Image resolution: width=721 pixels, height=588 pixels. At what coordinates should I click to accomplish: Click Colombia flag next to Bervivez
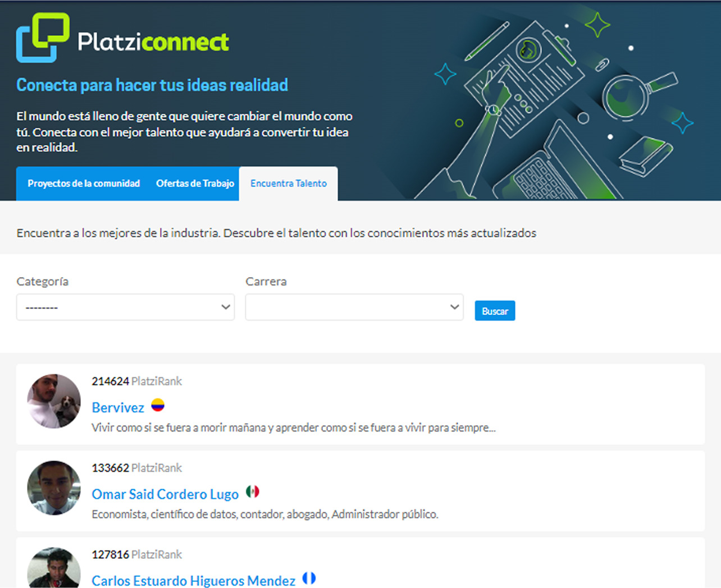(158, 405)
